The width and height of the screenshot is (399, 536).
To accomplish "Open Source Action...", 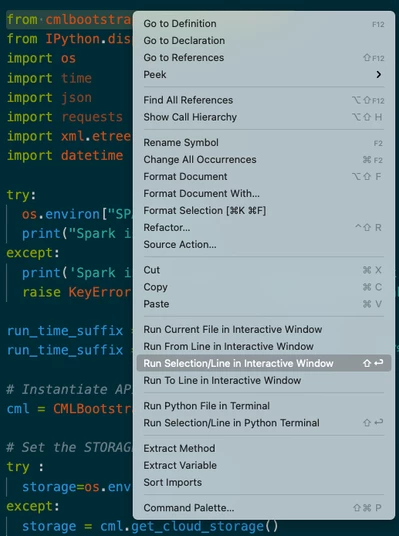I will pyautogui.click(x=264, y=244).
